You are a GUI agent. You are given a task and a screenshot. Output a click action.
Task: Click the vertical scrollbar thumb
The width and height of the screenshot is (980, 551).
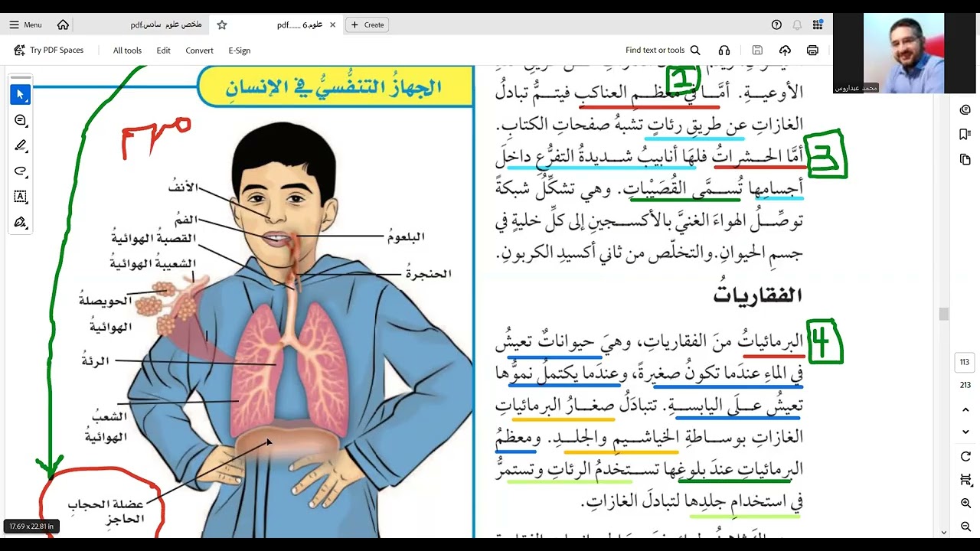[943, 314]
